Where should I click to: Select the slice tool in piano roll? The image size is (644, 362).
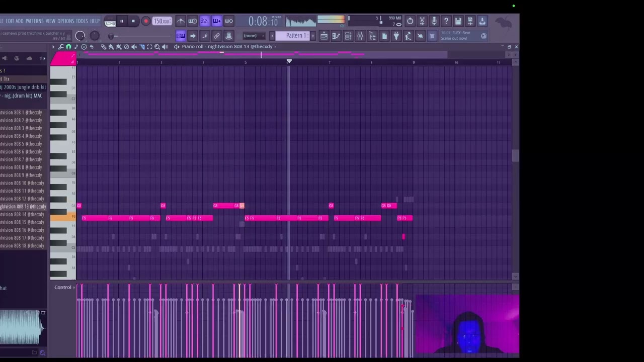pyautogui.click(x=142, y=47)
